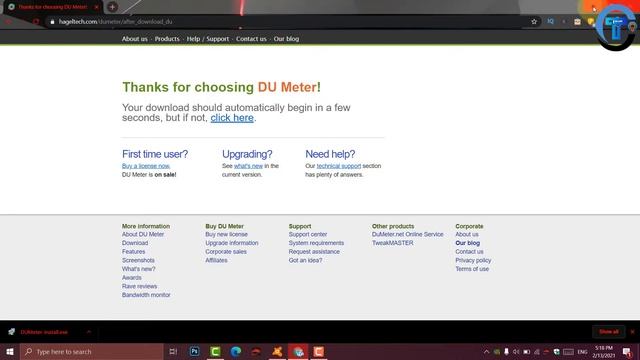Image resolution: width=640 pixels, height=360 pixels.
Task: Open the Rave reviews footer link
Action: click(x=139, y=286)
